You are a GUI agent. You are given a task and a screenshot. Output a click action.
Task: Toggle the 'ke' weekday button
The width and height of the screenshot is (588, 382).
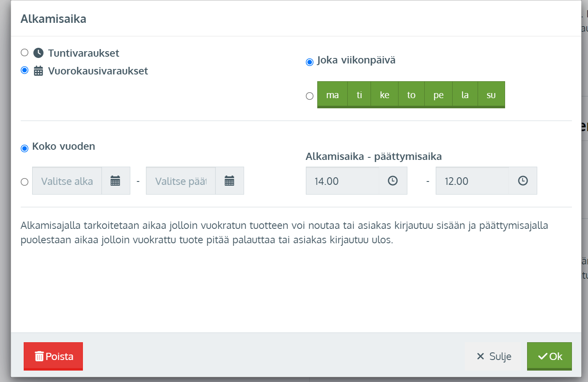pos(385,95)
